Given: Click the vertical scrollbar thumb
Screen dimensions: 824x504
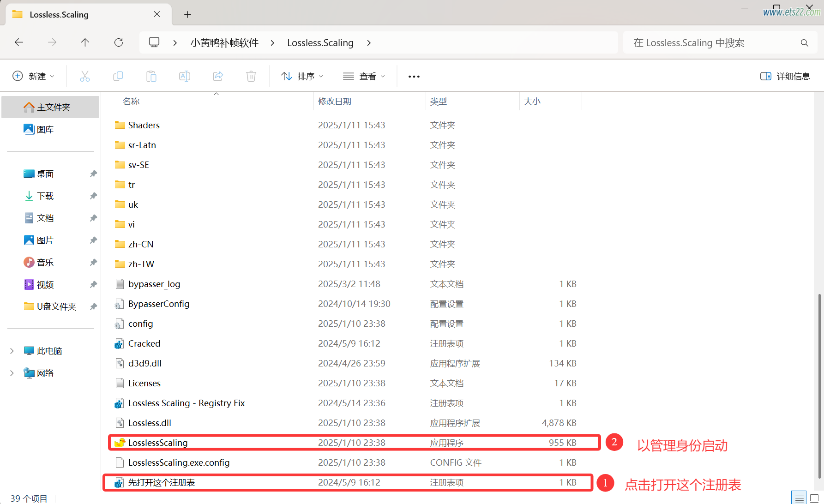Looking at the screenshot, I should tap(819, 386).
